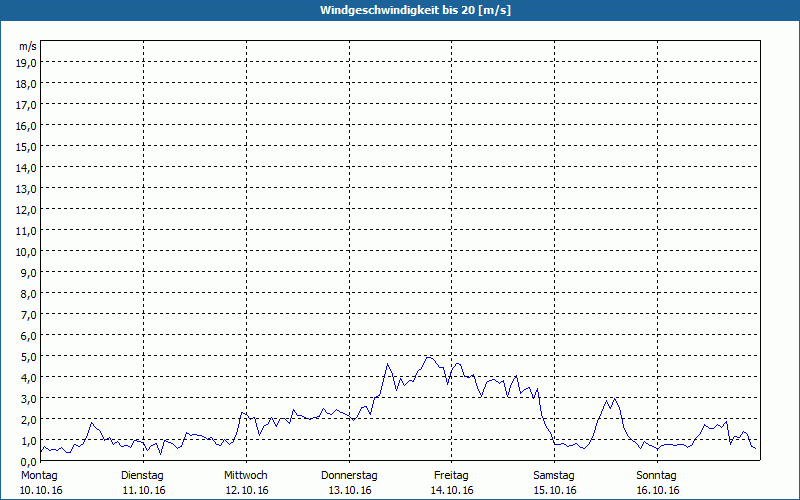Click the 'Dienstag' day label
800x500 pixels.
(142, 476)
